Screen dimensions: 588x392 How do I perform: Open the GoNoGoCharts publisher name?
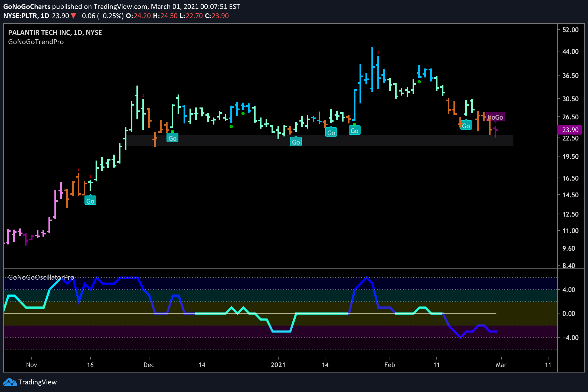pyautogui.click(x=27, y=6)
